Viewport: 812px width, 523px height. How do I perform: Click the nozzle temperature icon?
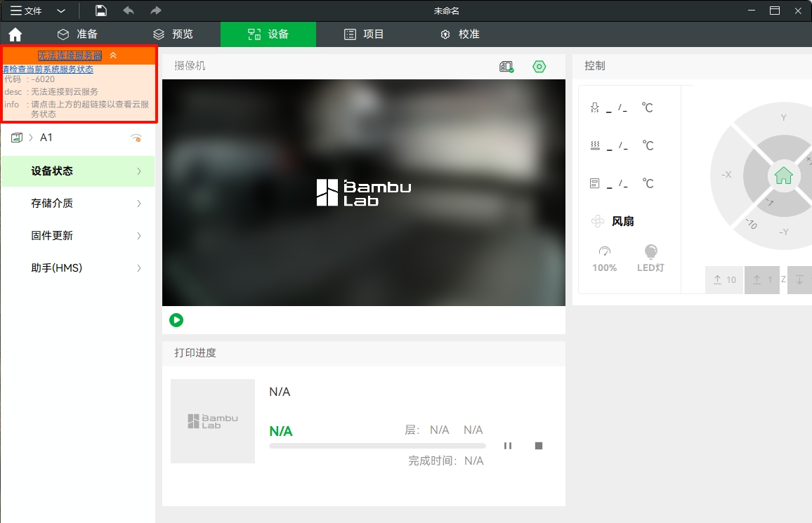tap(595, 107)
